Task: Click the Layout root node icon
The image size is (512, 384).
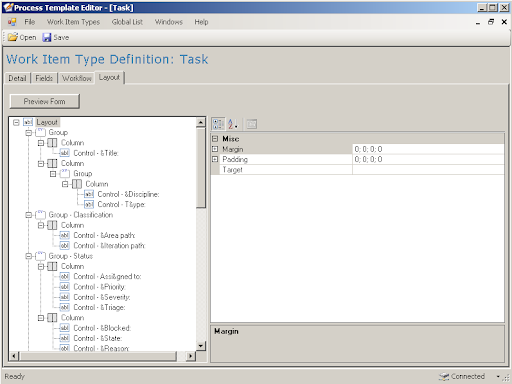Action: pyautogui.click(x=28, y=122)
